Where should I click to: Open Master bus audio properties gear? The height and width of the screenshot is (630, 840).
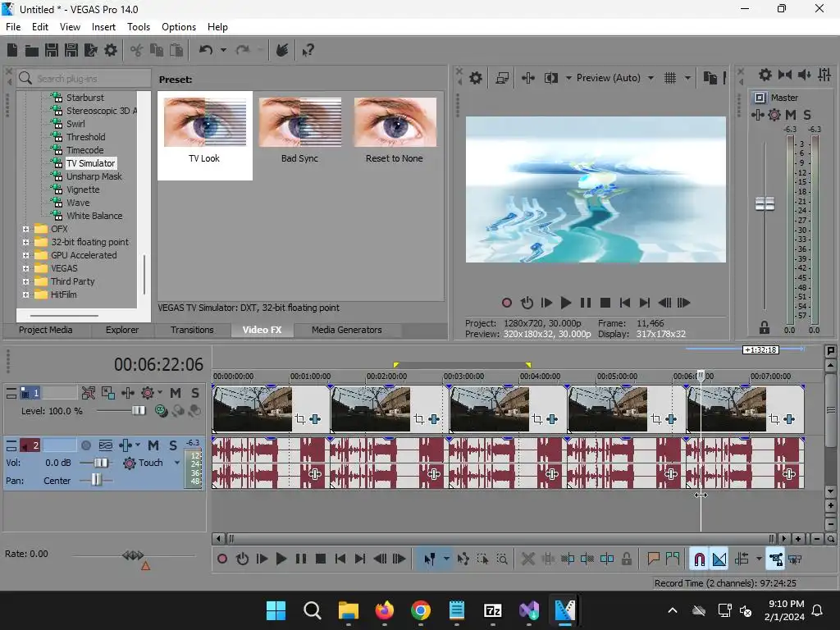pyautogui.click(x=765, y=75)
